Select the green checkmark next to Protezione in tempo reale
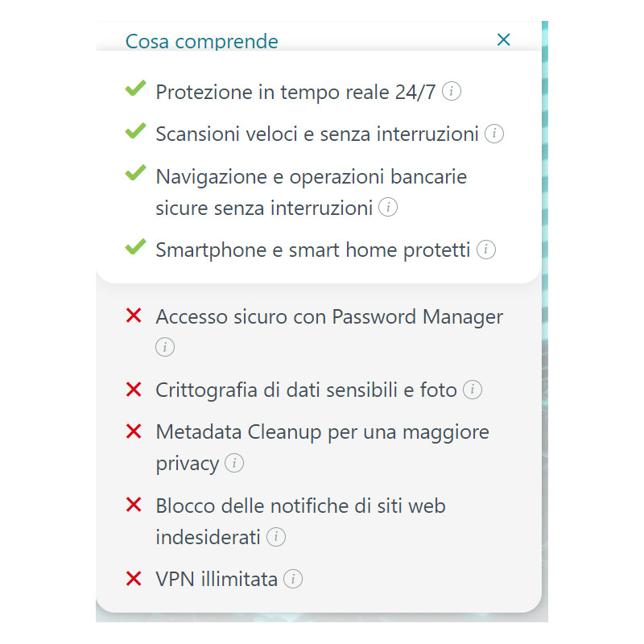This screenshot has height=644, width=644. [134, 89]
